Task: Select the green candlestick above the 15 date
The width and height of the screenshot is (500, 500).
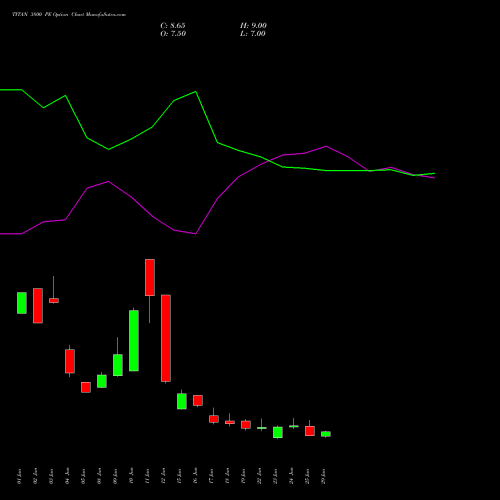Action: (182, 401)
